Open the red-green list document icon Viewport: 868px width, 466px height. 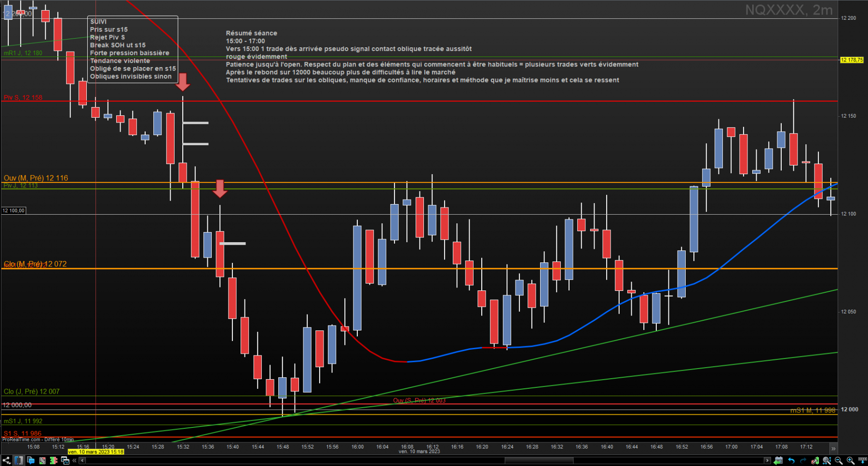(42, 461)
